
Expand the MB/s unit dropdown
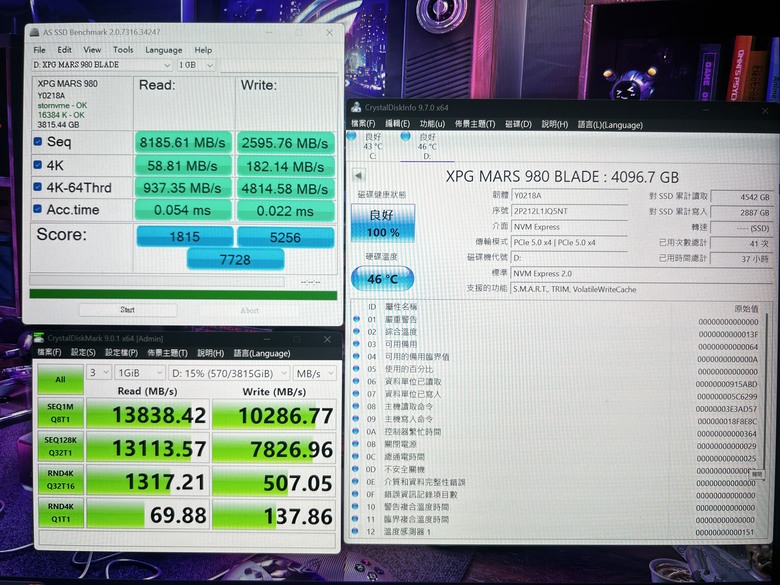tap(314, 374)
